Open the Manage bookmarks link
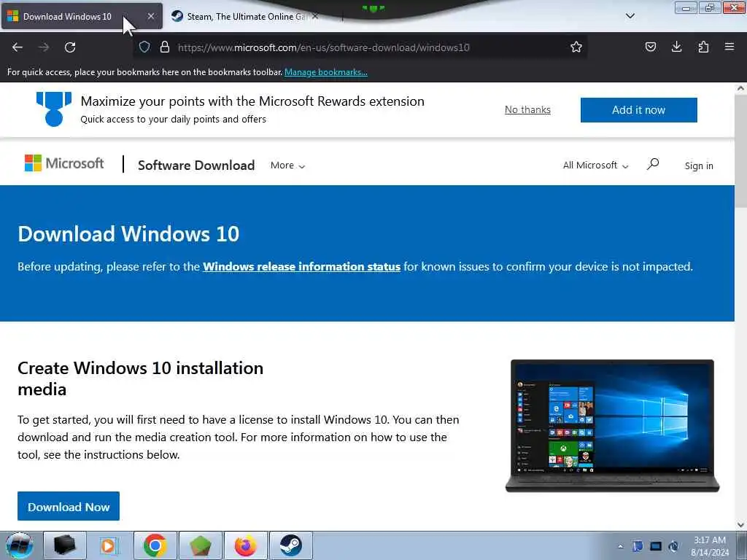747x560 pixels. pyautogui.click(x=326, y=72)
